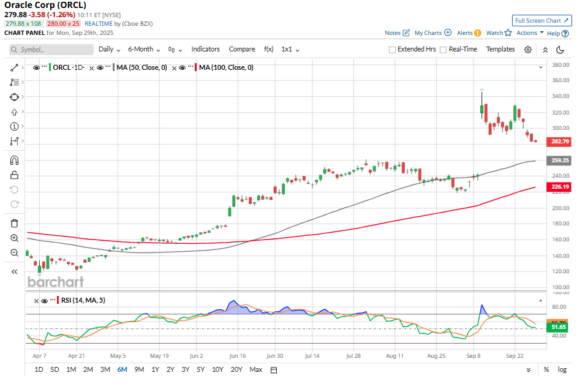
Task: Select the trend line drawing tool
Action: [x=14, y=67]
